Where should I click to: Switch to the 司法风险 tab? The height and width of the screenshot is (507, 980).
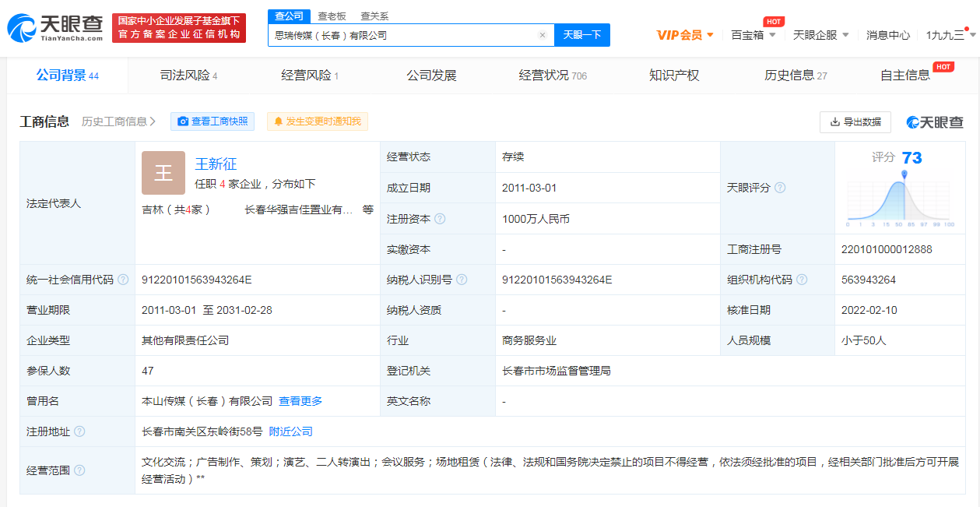pos(188,76)
